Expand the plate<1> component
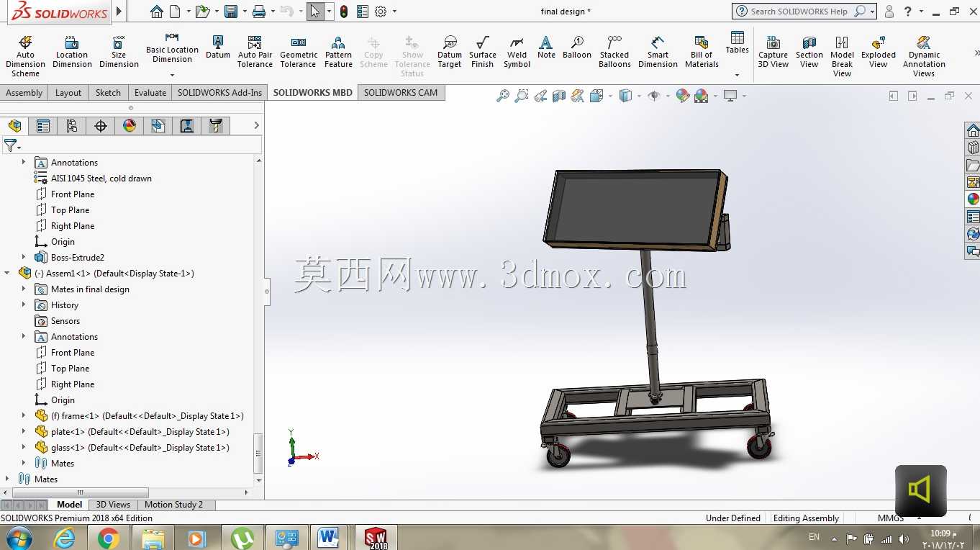Image resolution: width=980 pixels, height=550 pixels. (24, 432)
